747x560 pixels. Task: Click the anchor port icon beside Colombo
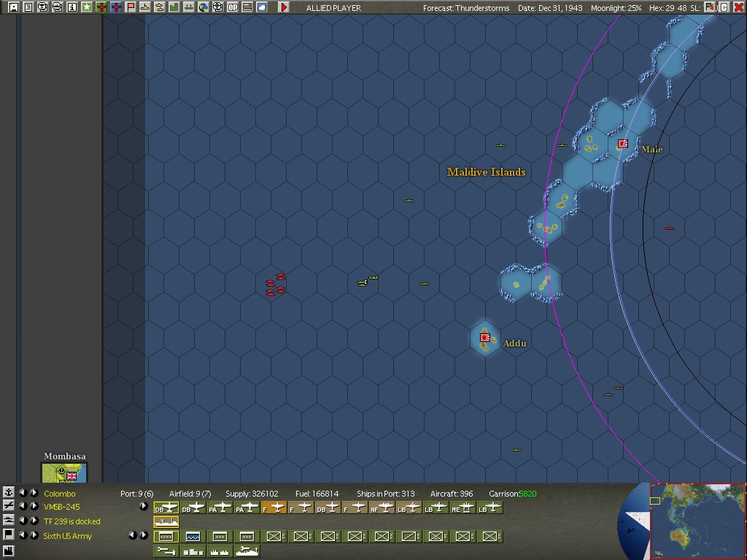8,493
